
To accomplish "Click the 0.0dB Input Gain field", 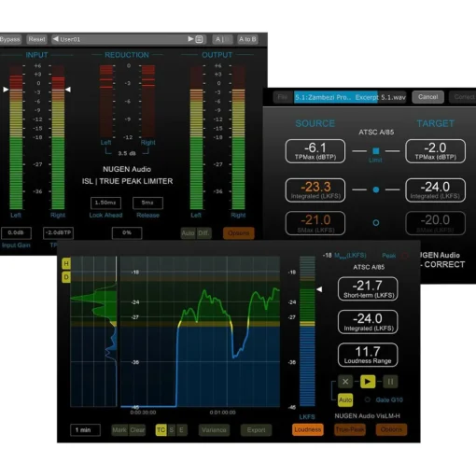I will 16,232.
